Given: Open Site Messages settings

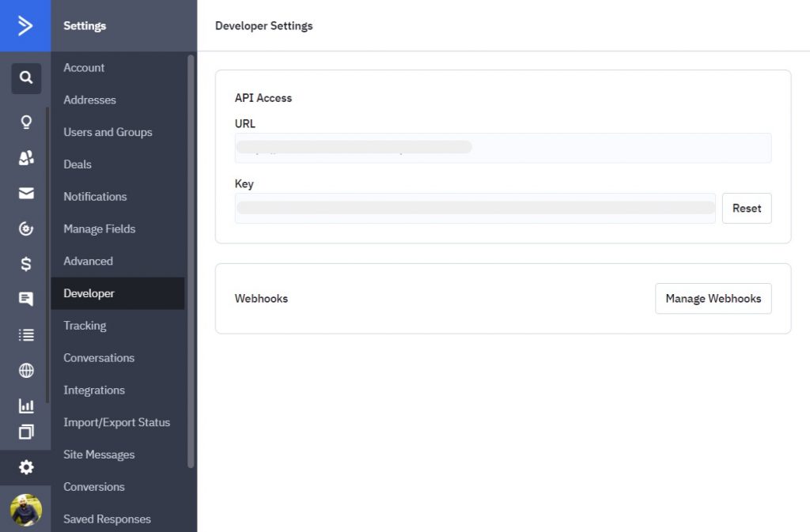Looking at the screenshot, I should click(x=99, y=455).
